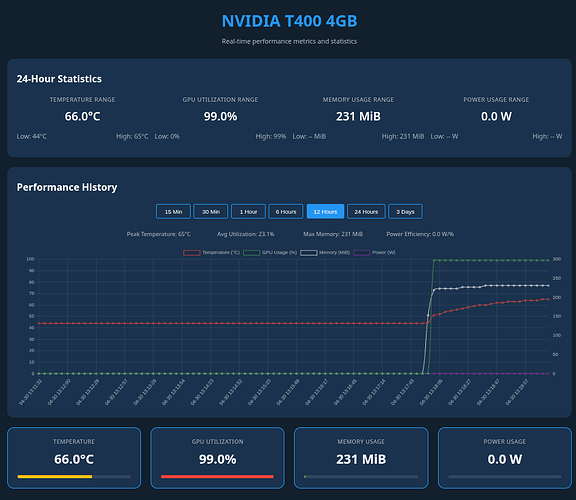
Task: Hide the Power (W) legend series
Action: click(374, 252)
